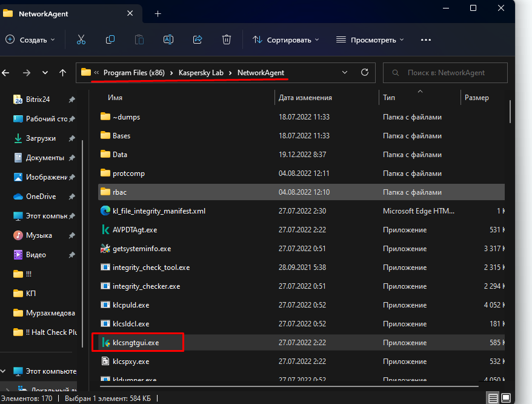This screenshot has height=404, width=532.
Task: Click the file list vertical scrollbar
Action: [x=510, y=112]
